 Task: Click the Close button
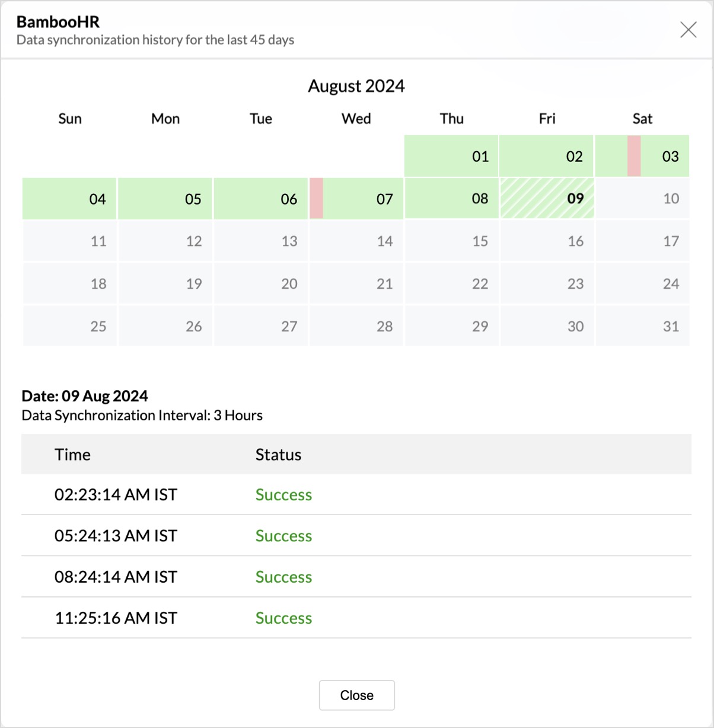tap(356, 695)
